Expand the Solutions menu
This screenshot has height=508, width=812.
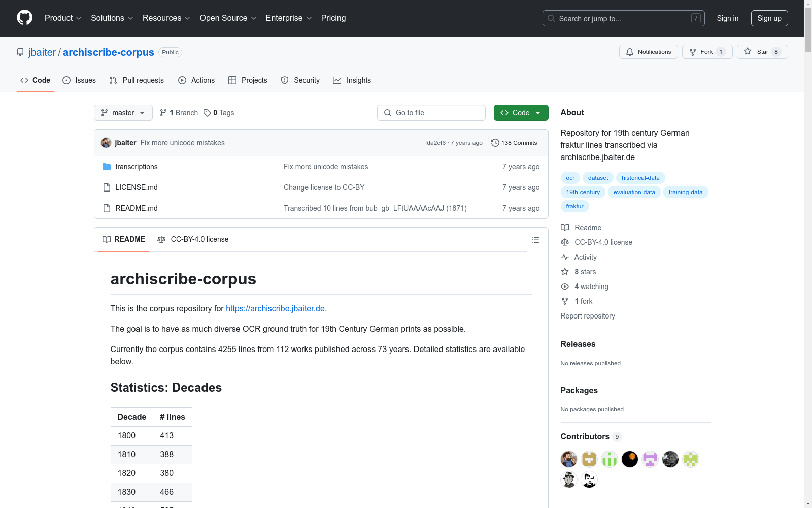pos(112,18)
